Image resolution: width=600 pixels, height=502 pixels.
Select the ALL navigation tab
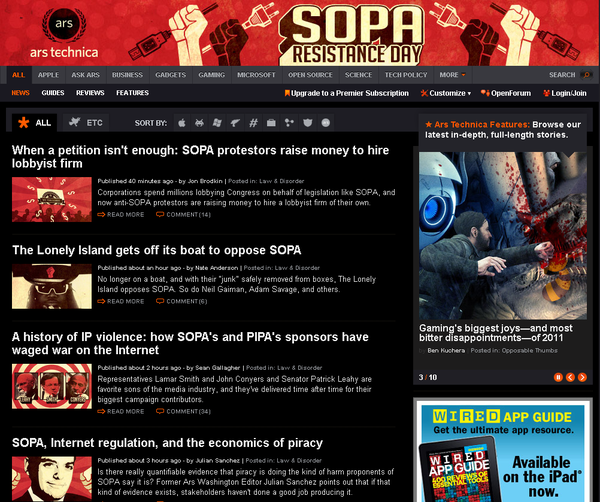click(19, 75)
